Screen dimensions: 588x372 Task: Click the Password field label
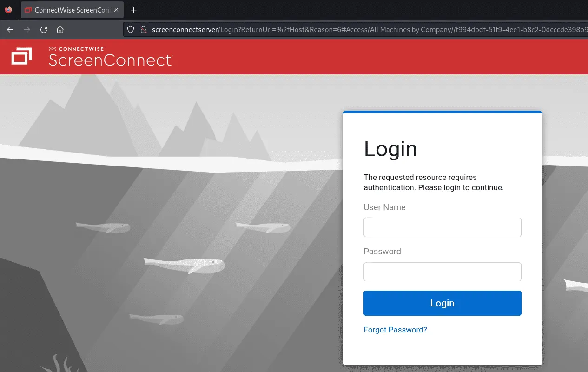(x=382, y=252)
